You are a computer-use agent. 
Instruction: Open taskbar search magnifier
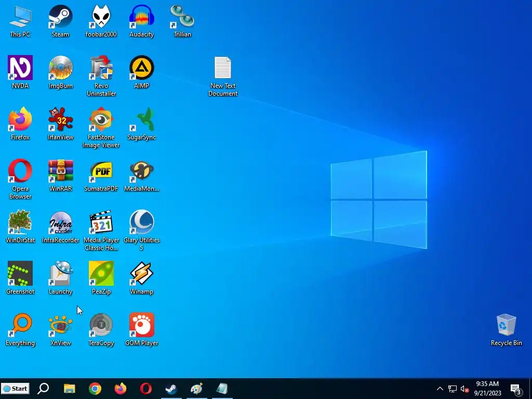pos(43,389)
